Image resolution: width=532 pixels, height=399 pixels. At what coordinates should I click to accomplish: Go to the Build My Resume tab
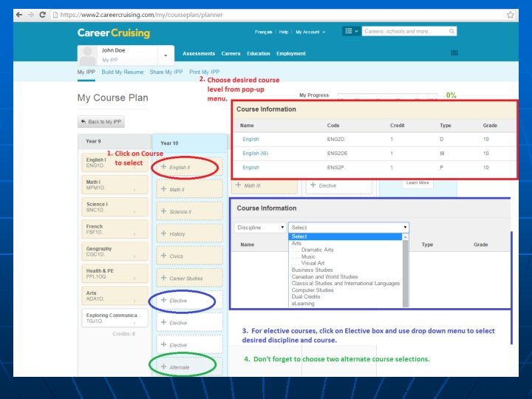click(123, 72)
